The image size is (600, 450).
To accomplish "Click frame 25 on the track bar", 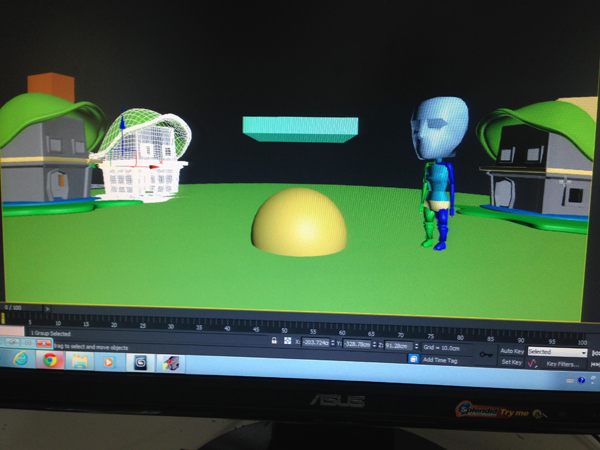I will [142, 326].
